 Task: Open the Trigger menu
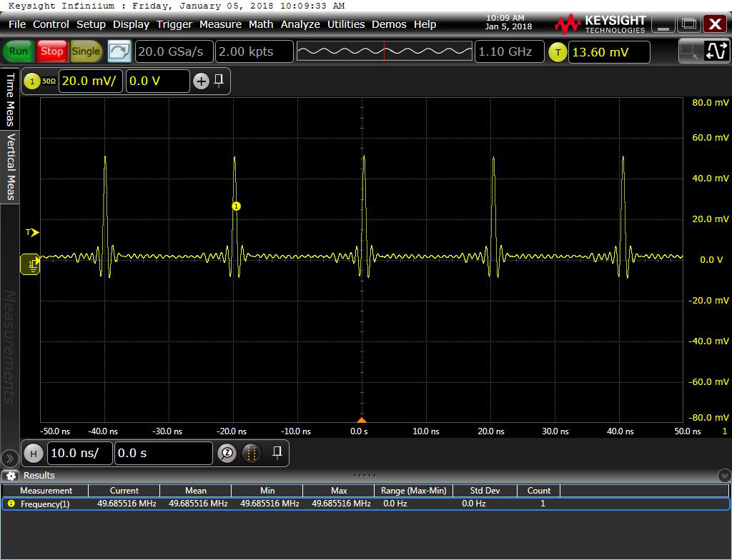pyautogui.click(x=174, y=24)
